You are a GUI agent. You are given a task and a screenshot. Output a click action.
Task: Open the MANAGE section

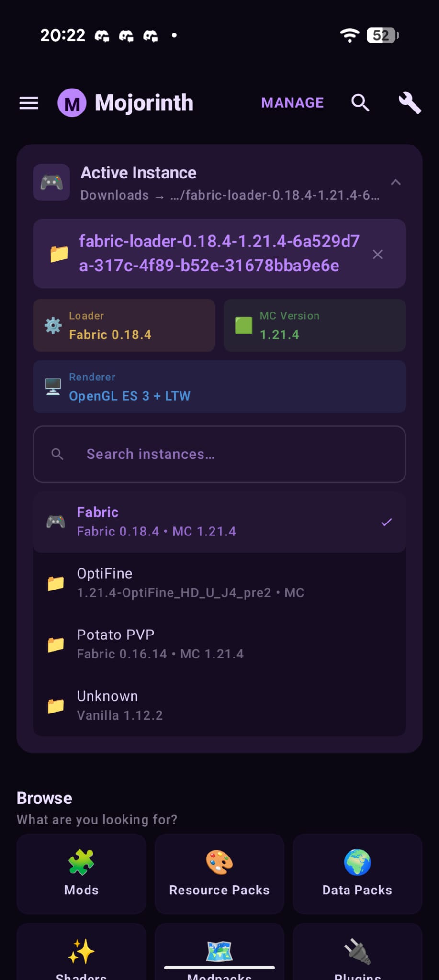tap(292, 102)
